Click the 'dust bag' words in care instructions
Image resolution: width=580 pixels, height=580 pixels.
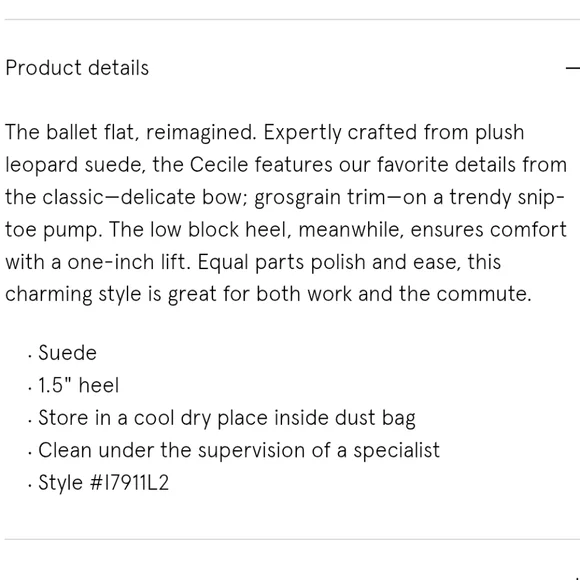[x=375, y=418]
